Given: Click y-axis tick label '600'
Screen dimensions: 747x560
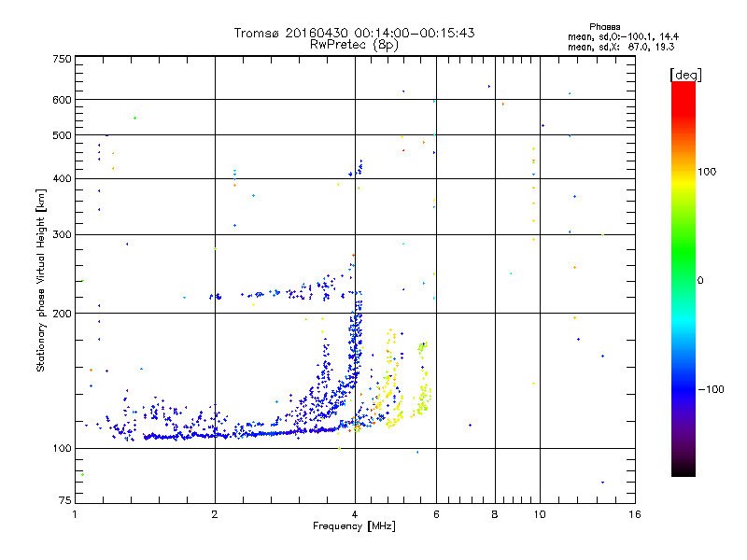Looking at the screenshot, I should 62,100.
